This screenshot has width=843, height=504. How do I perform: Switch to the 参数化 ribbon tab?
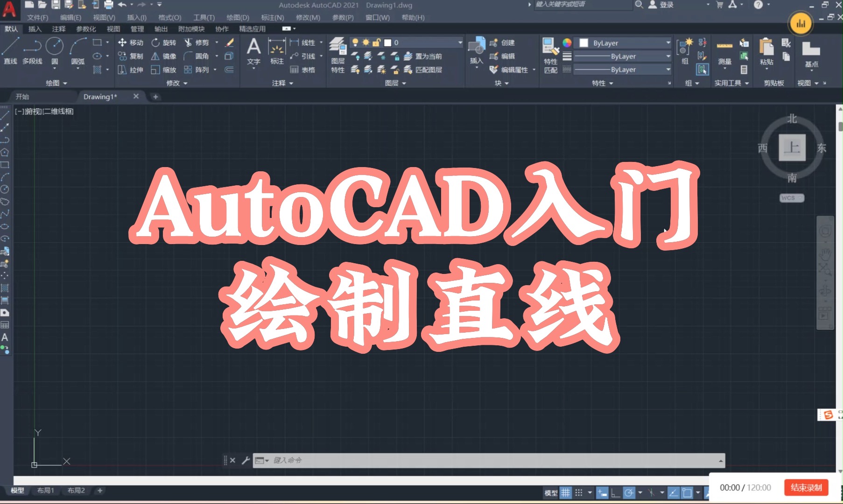point(86,29)
